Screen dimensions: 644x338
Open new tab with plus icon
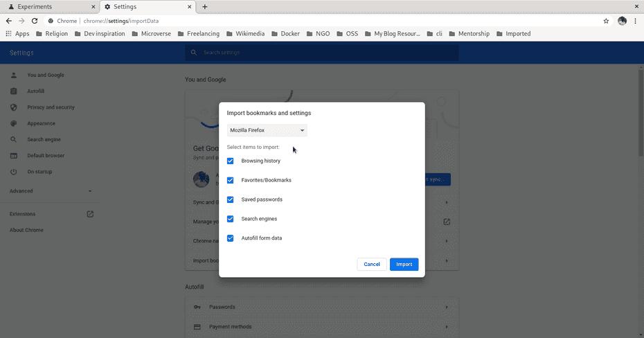[x=205, y=7]
